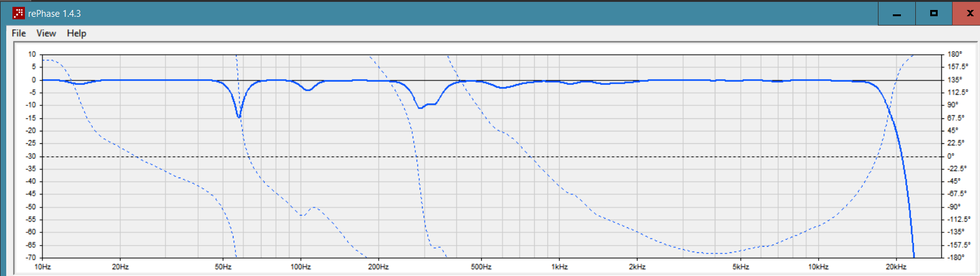The image size is (980, 276).
Task: Maximize the rePhase window
Action: 933,14
